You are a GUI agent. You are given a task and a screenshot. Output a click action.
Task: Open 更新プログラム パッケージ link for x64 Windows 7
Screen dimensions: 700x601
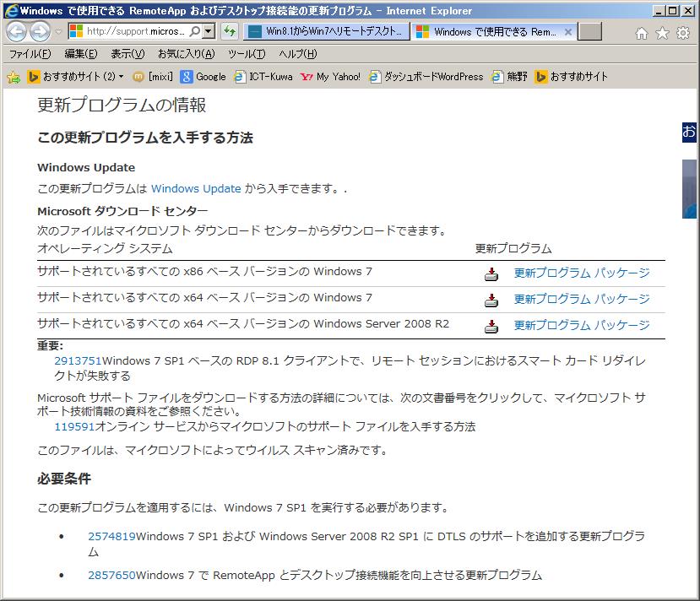[582, 299]
